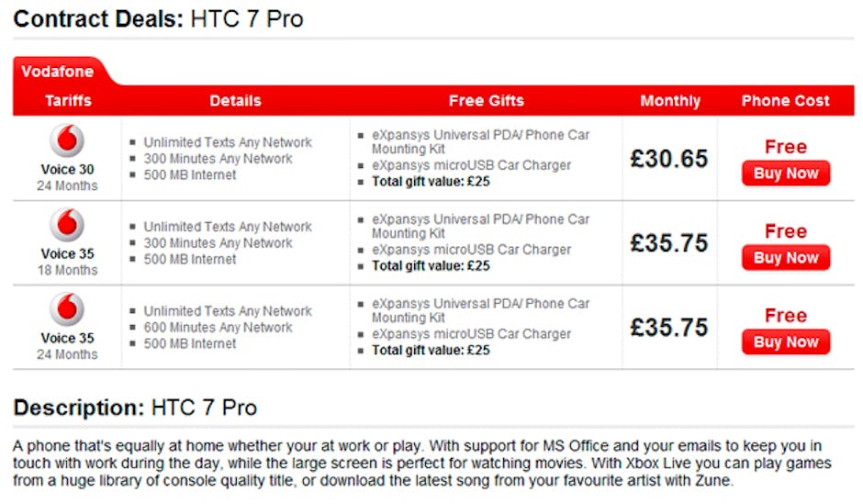
Task: Click the Tariffs column header
Action: (68, 101)
